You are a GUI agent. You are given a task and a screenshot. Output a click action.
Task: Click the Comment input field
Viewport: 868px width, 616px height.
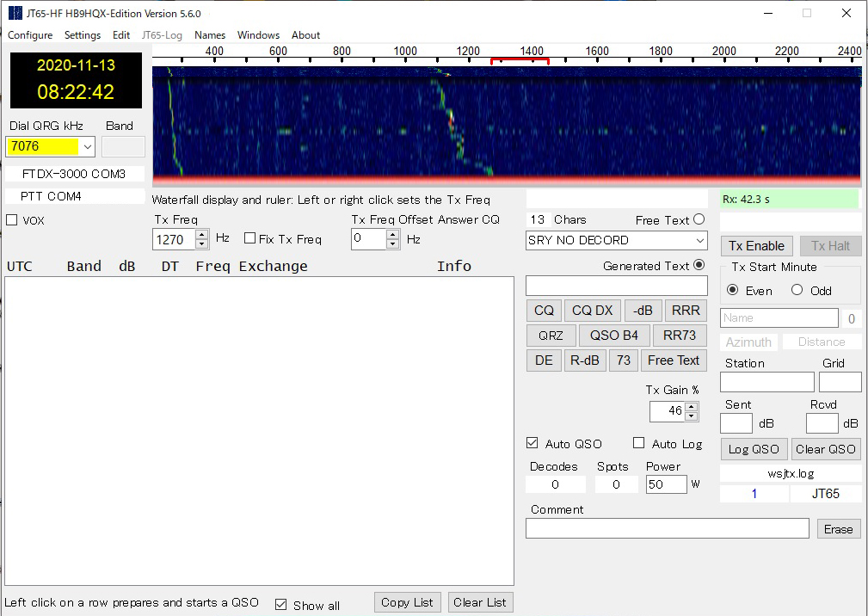[x=667, y=528]
